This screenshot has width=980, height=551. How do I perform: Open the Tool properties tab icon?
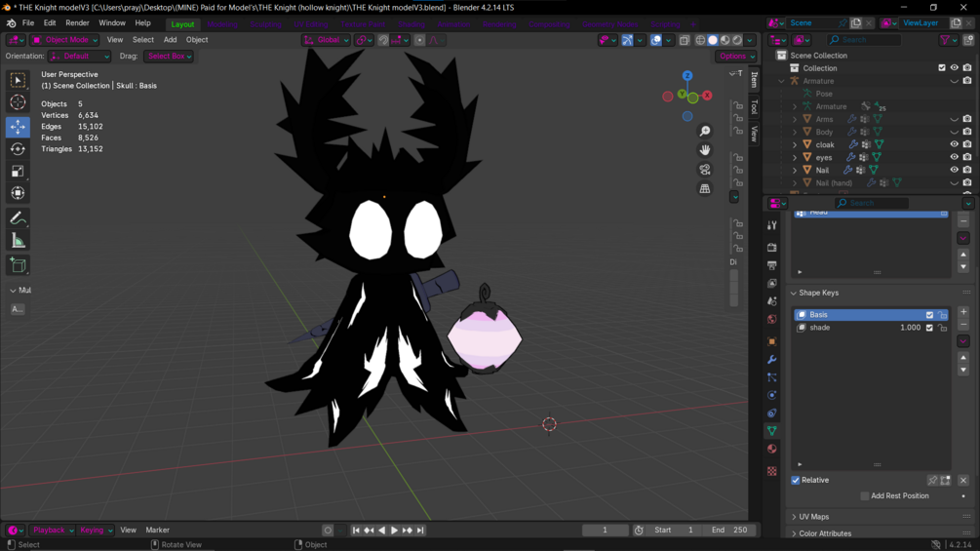(772, 225)
